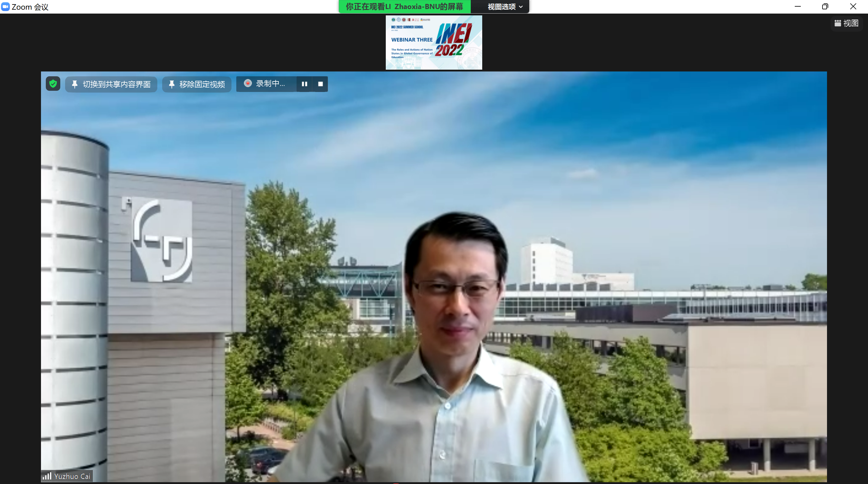
Task: Restore down the Zoom meeting window
Action: (x=825, y=6)
